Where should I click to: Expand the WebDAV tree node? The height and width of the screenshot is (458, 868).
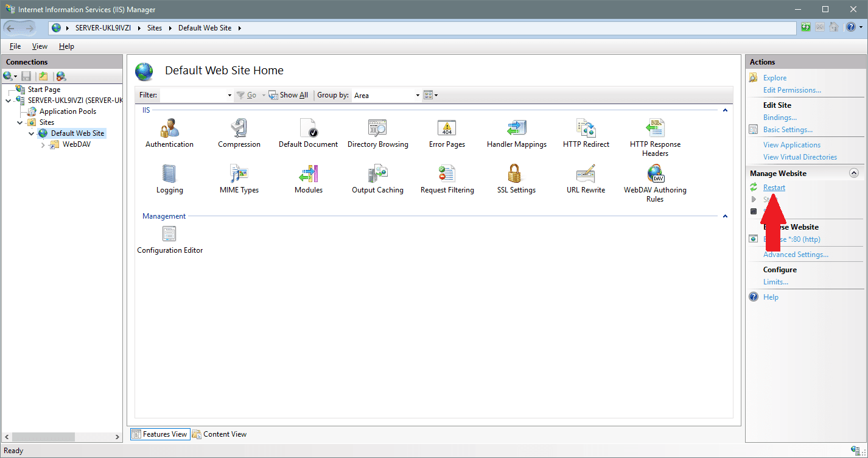(41, 144)
